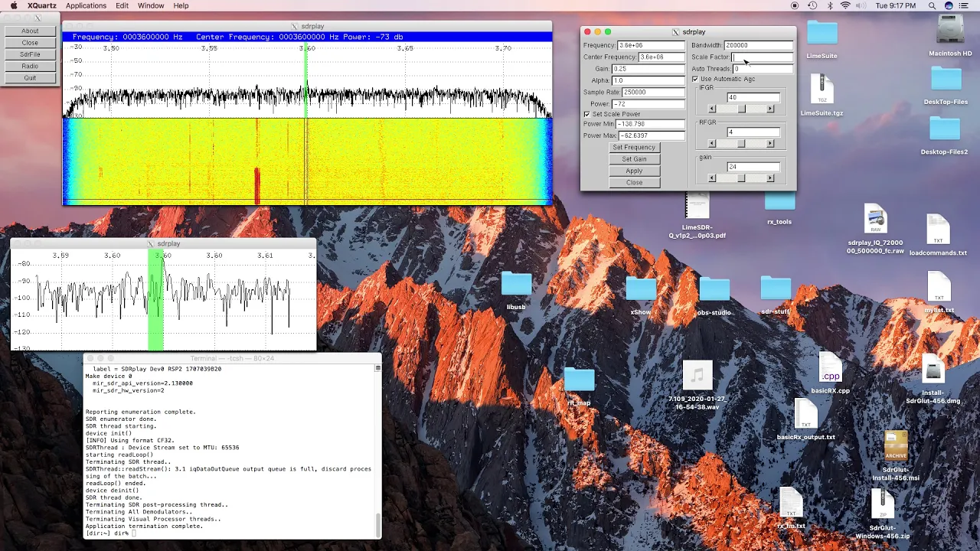Click the Frequency input field
This screenshot has width=980, height=551.
(x=651, y=45)
